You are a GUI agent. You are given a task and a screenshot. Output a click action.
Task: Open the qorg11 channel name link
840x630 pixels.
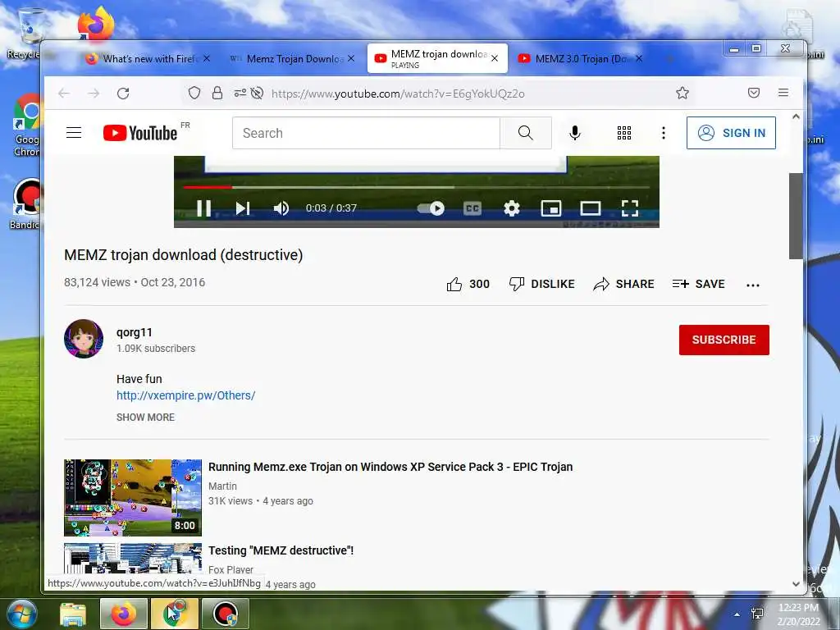pos(135,332)
